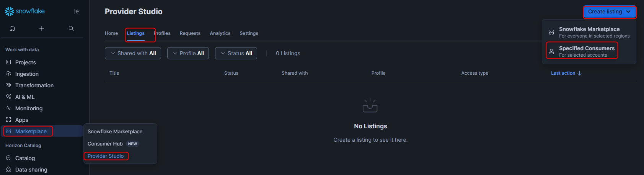Open the Status All filter dropdown
Viewport: 644px width, 175px height.
coord(236,53)
